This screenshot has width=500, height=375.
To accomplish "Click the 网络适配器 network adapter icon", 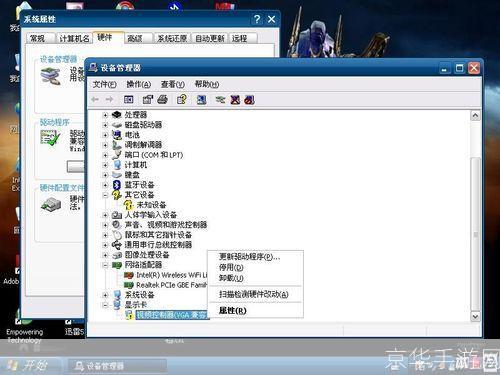I will point(117,265).
